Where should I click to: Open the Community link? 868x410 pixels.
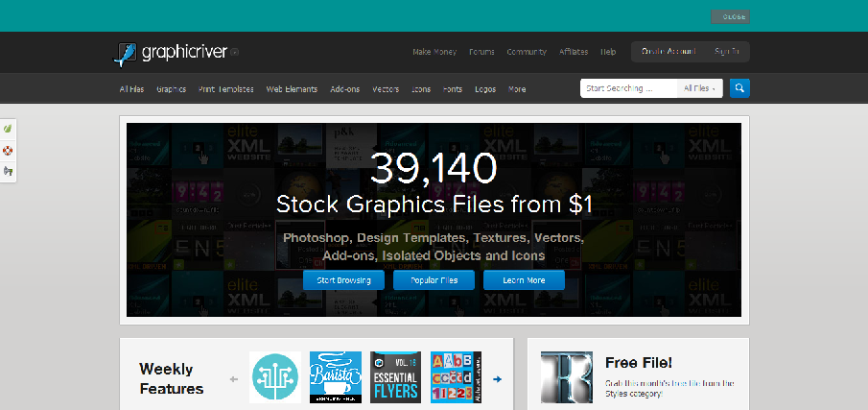point(527,52)
